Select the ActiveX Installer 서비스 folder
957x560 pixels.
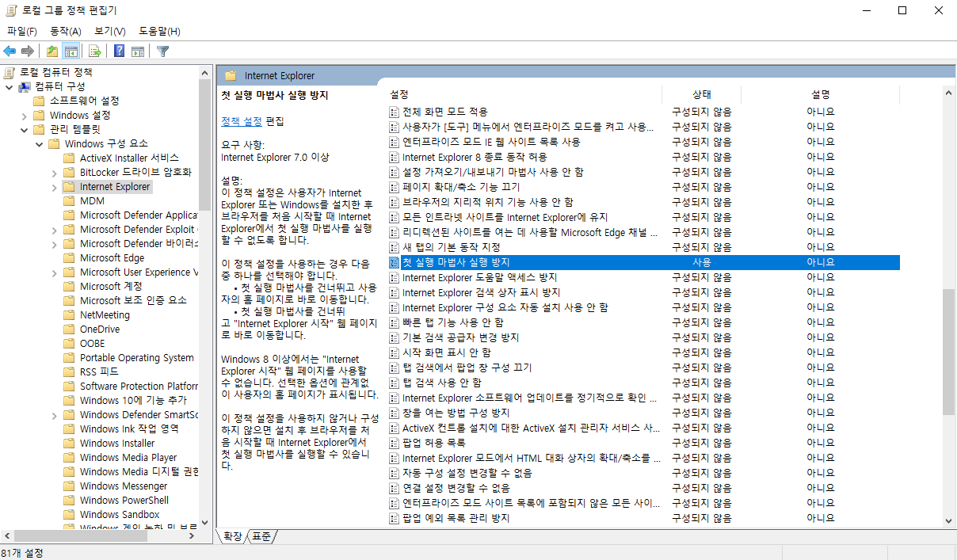click(x=129, y=158)
